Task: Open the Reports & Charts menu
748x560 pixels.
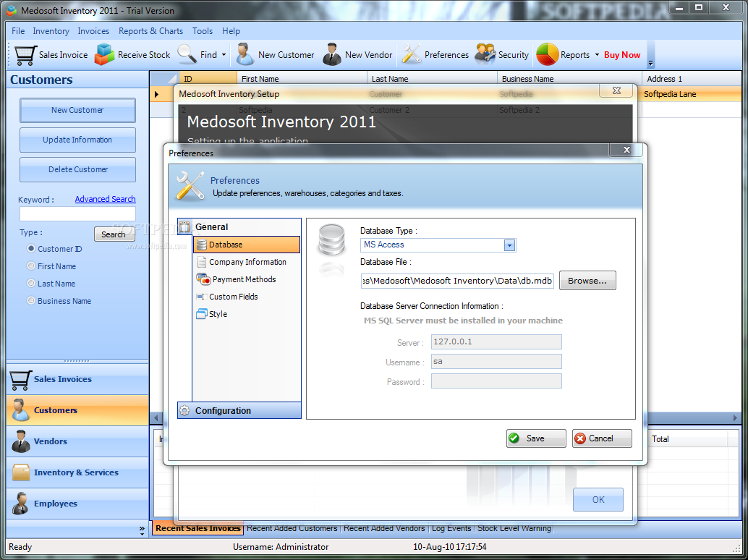Action: point(150,31)
